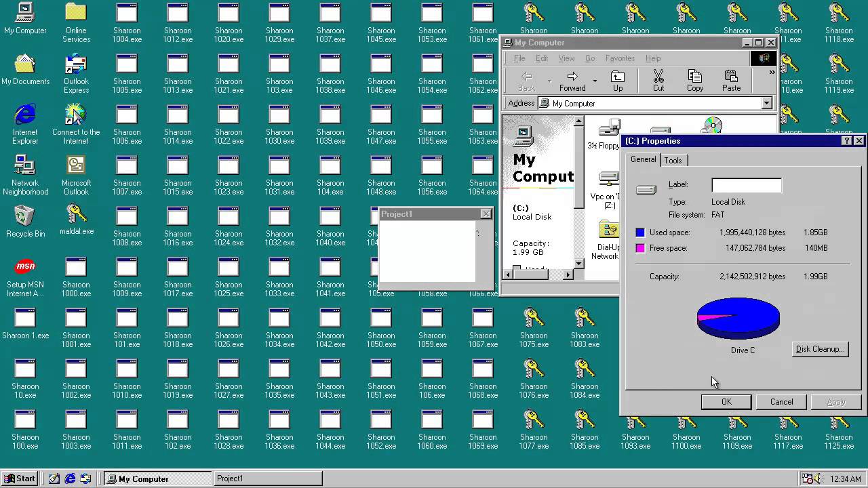Click the magenta Free space swatch
The image size is (868, 488).
pos(639,248)
